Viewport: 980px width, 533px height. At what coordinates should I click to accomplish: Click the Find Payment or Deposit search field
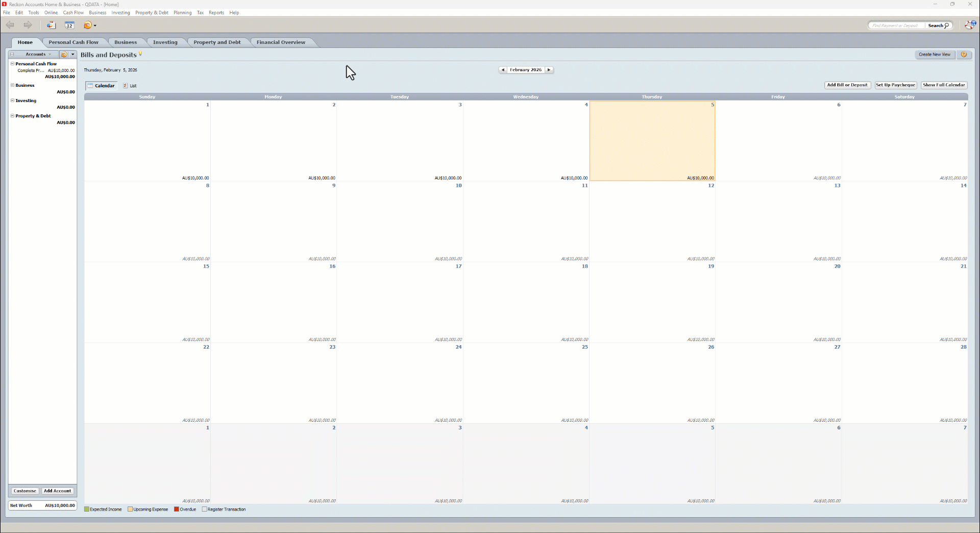(896, 26)
